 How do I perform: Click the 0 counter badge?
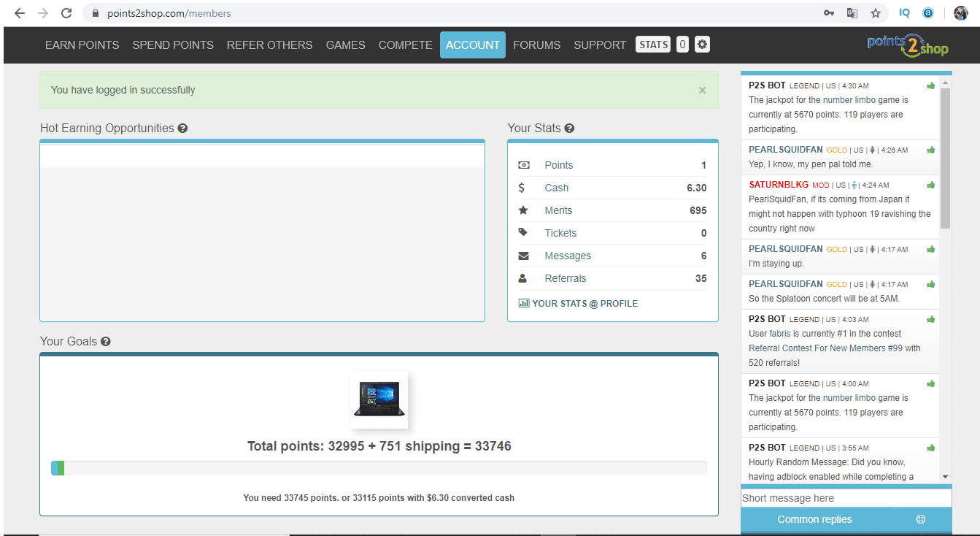682,45
